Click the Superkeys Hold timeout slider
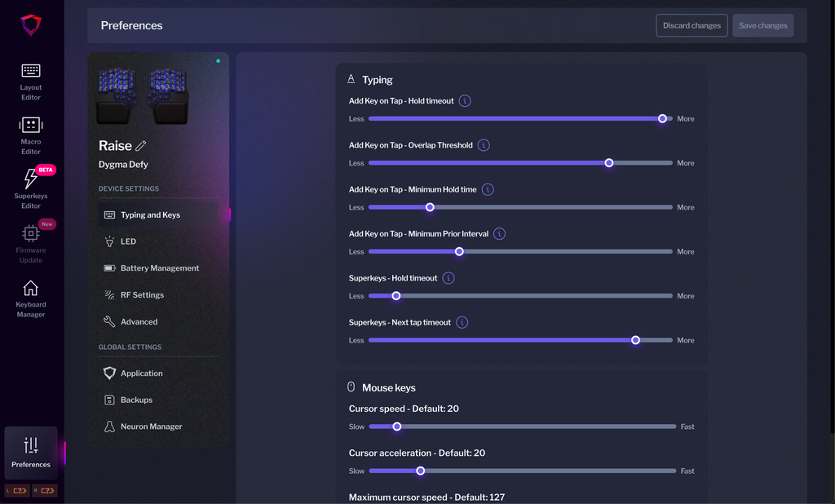 [x=522, y=296]
